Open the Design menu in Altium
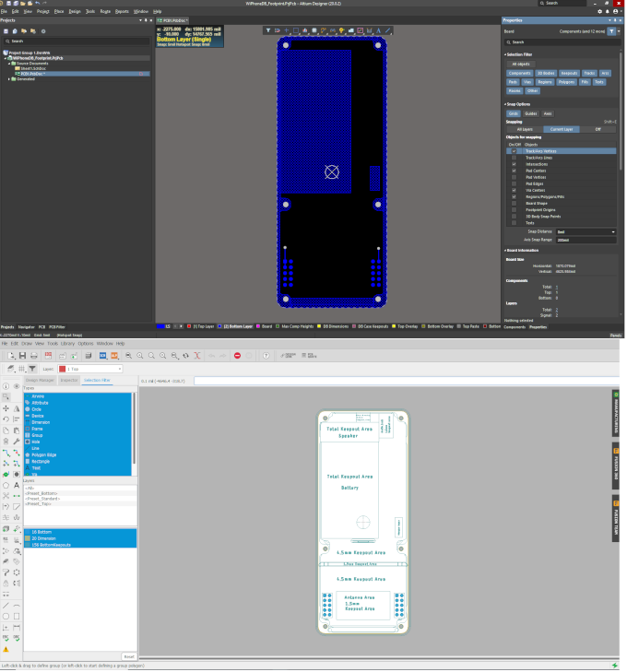Image resolution: width=627 pixels, height=672 pixels. click(x=75, y=11)
